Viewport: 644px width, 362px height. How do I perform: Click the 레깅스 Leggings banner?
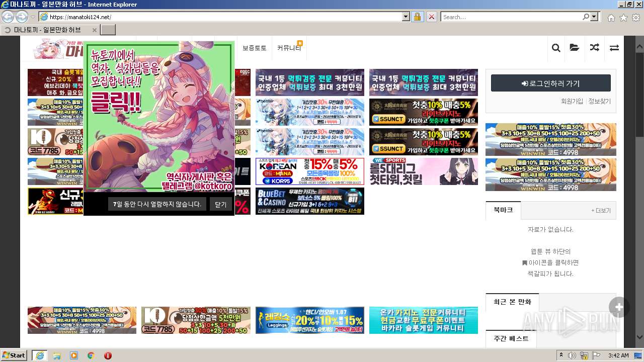[310, 320]
